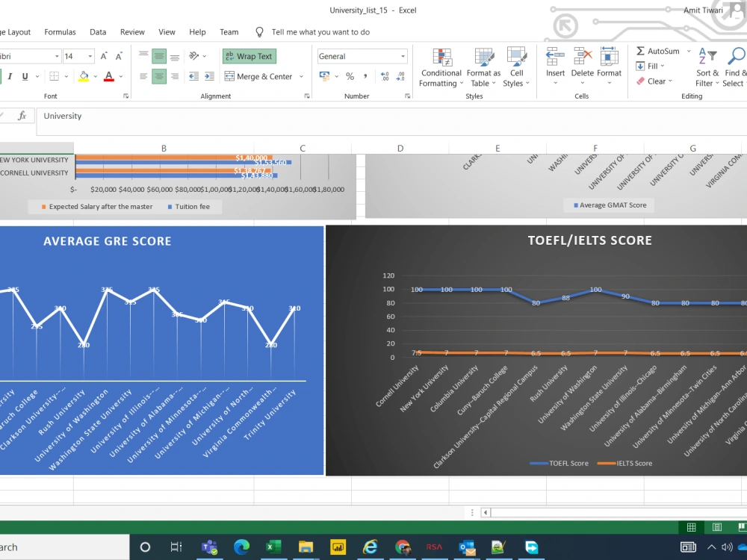Apply Percent Style number formatting
This screenshot has width=747, height=560.
348,75
